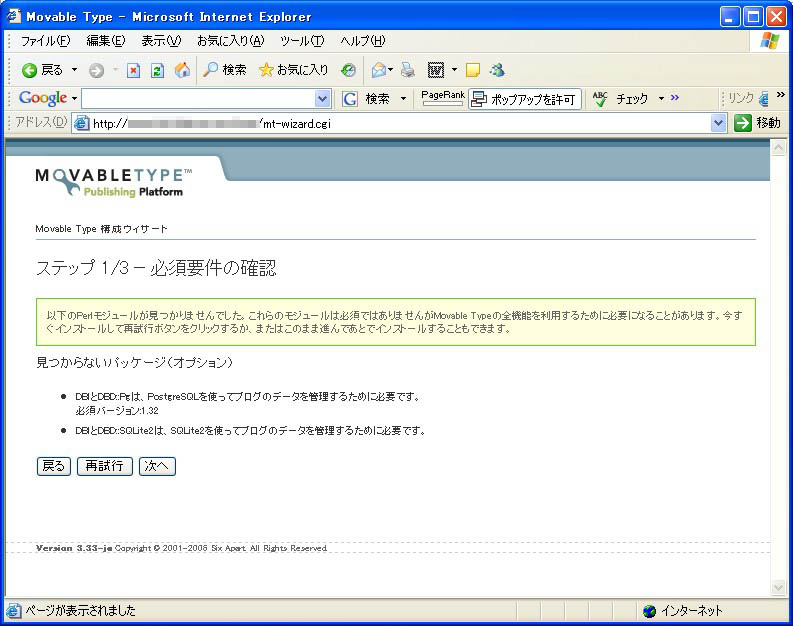This screenshot has width=793, height=626.
Task: Open the address bar URL dropdown
Action: [718, 123]
